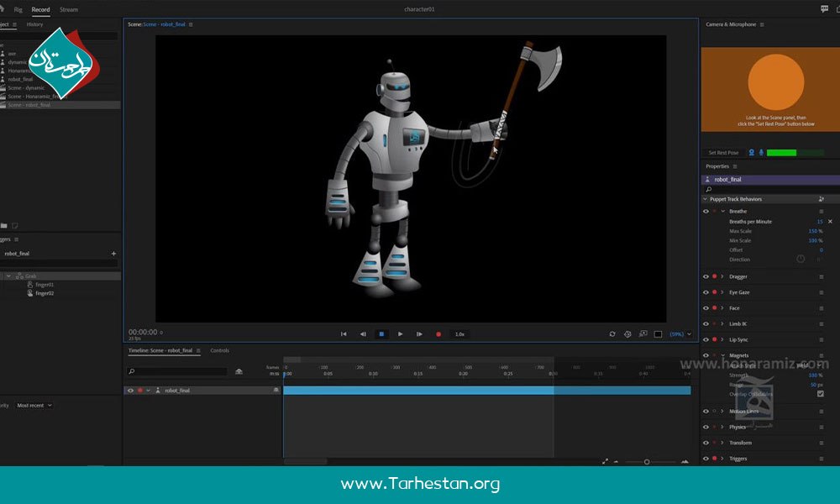Add a new trigger with the plus icon

113,254
